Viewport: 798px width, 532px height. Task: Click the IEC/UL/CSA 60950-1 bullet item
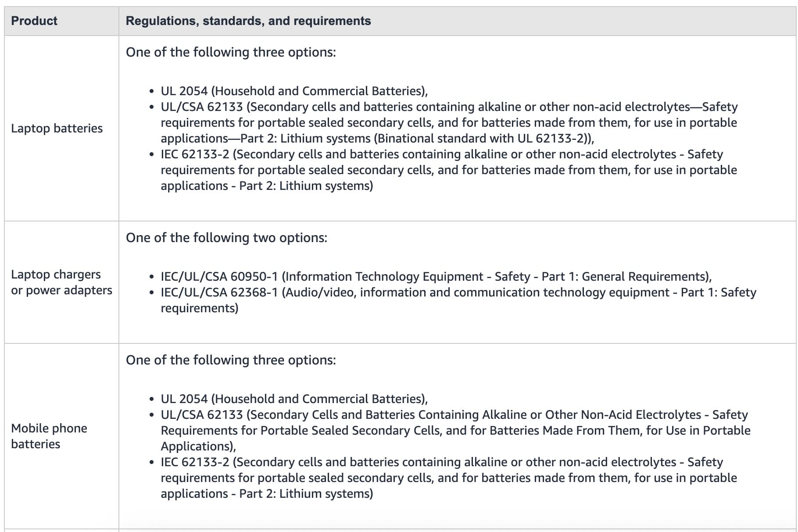pos(219,277)
